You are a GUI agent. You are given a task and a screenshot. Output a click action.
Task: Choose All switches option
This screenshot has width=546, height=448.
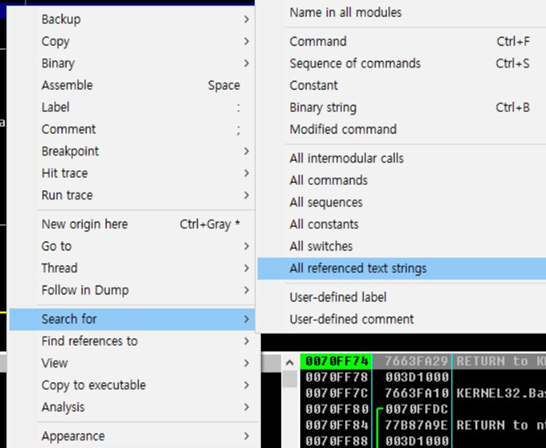[402, 246]
